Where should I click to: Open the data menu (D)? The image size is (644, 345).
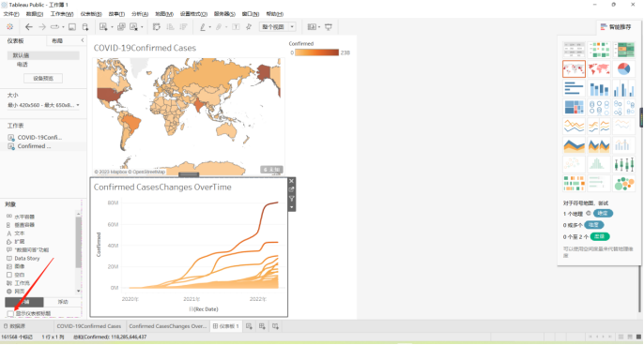pos(35,14)
